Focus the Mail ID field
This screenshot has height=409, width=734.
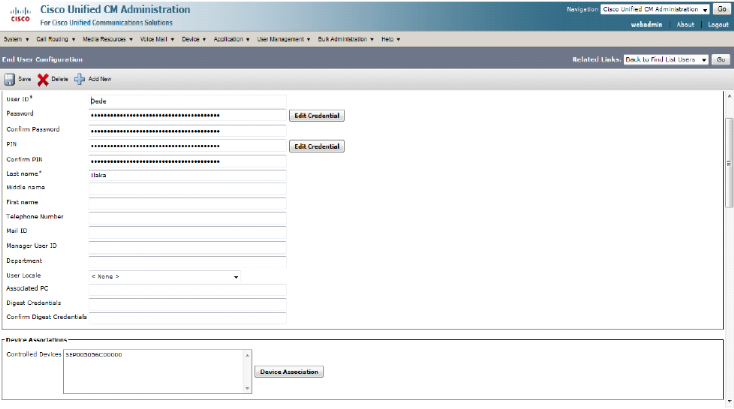[187, 232]
